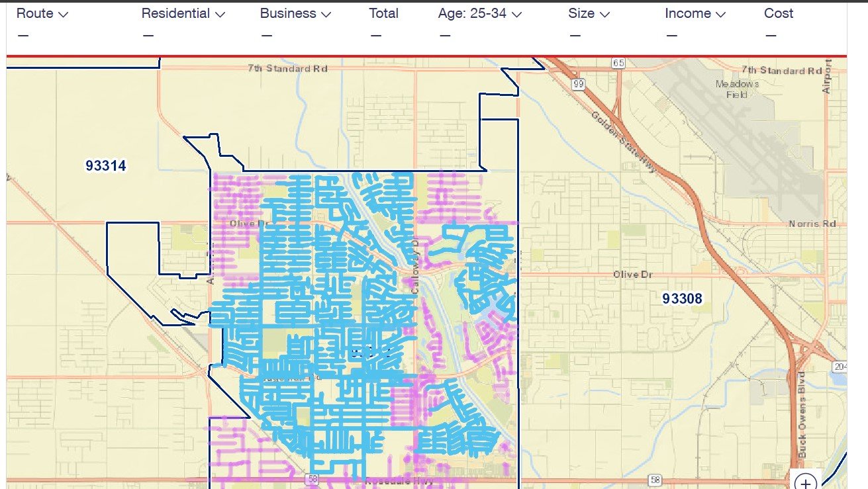Click the 93314 ZIP code label
The height and width of the screenshot is (489, 868).
[x=106, y=166]
